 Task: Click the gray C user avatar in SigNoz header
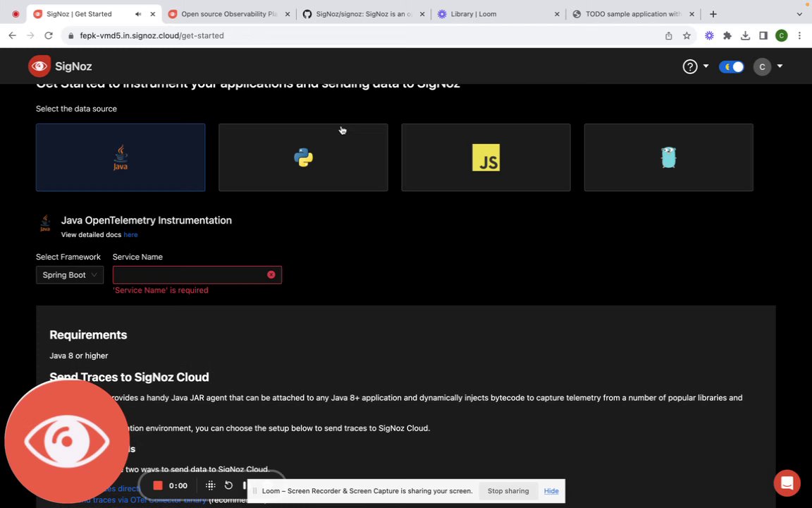click(762, 67)
